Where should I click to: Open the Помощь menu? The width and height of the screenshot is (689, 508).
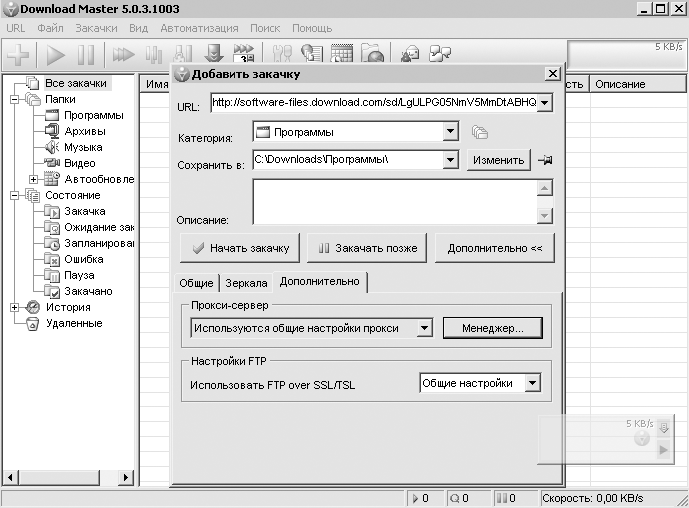pyautogui.click(x=312, y=29)
